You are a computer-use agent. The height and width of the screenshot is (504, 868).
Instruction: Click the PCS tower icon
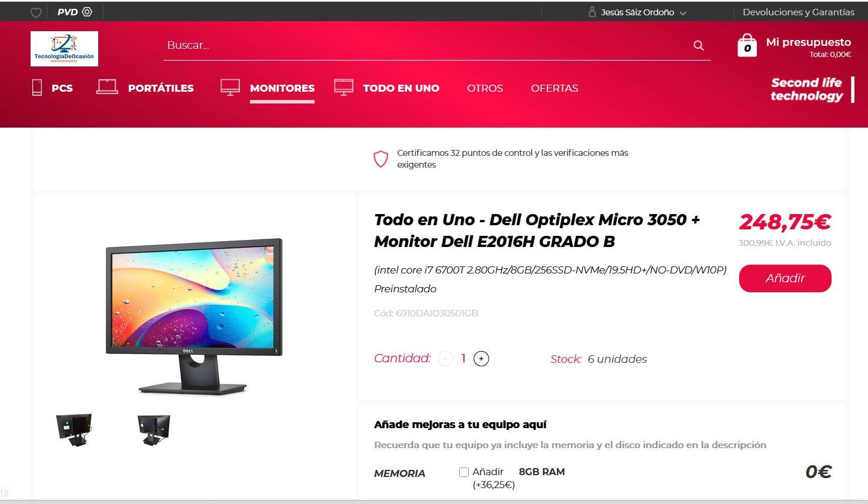click(37, 88)
